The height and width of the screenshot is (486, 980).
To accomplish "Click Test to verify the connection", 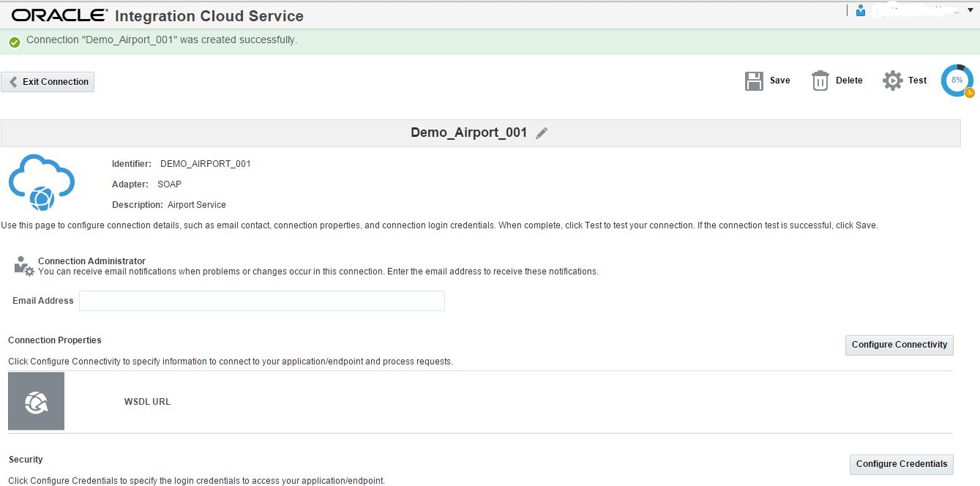I will tap(919, 81).
